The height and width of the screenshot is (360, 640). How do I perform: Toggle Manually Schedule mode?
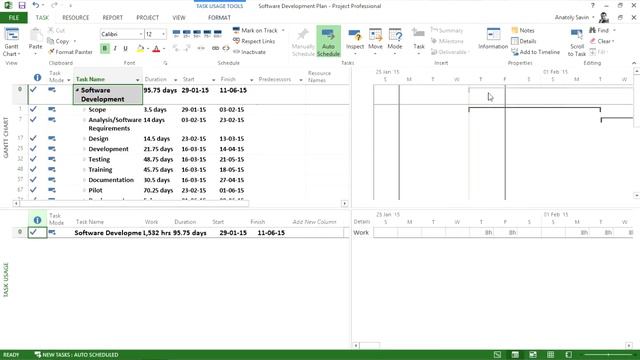click(x=303, y=42)
